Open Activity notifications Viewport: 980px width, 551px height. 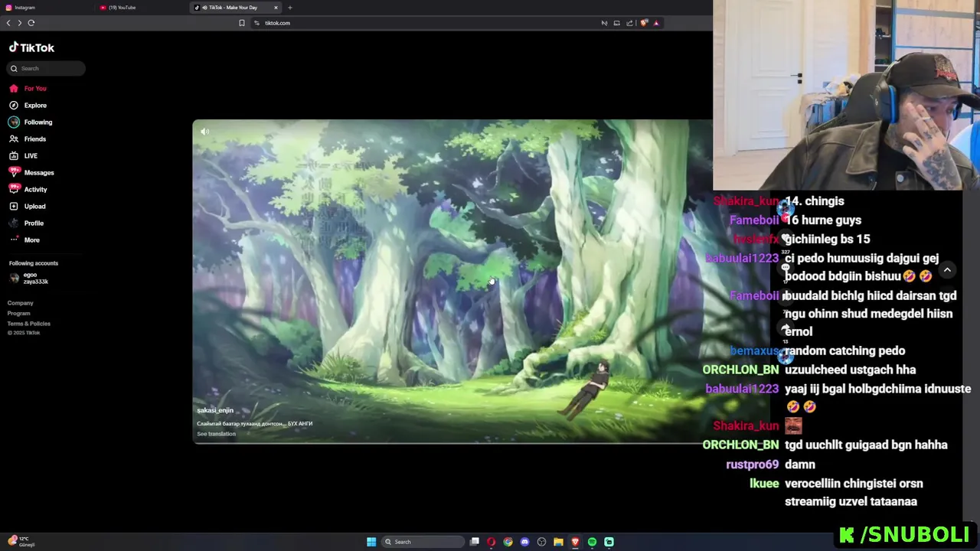pos(35,190)
